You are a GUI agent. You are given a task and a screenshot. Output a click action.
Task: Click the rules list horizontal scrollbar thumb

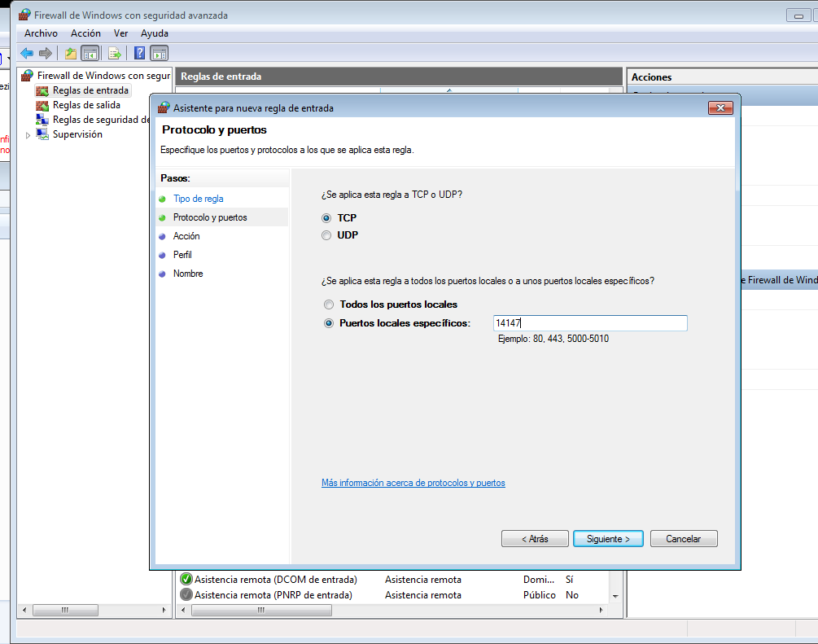[261, 610]
